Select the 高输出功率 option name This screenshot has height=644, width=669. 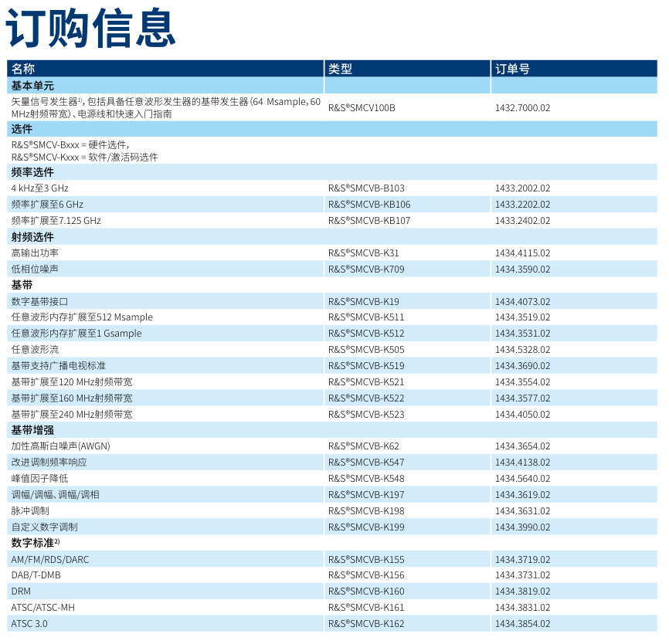(35, 253)
